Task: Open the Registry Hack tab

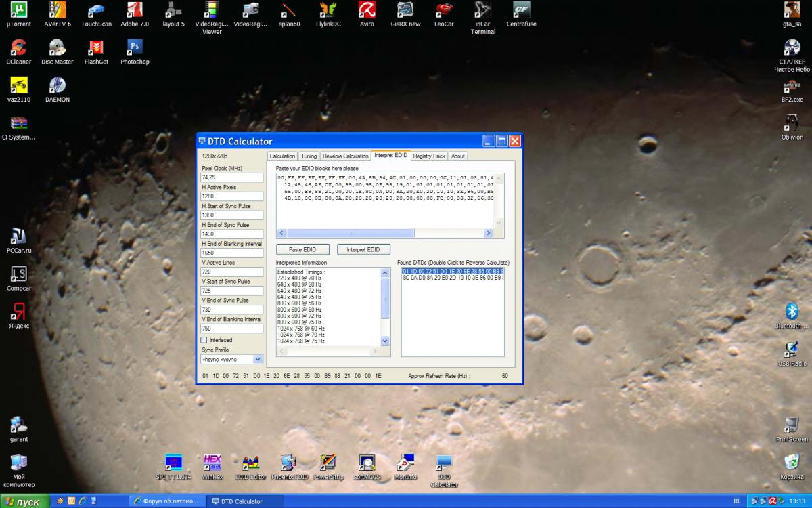Action: click(429, 156)
